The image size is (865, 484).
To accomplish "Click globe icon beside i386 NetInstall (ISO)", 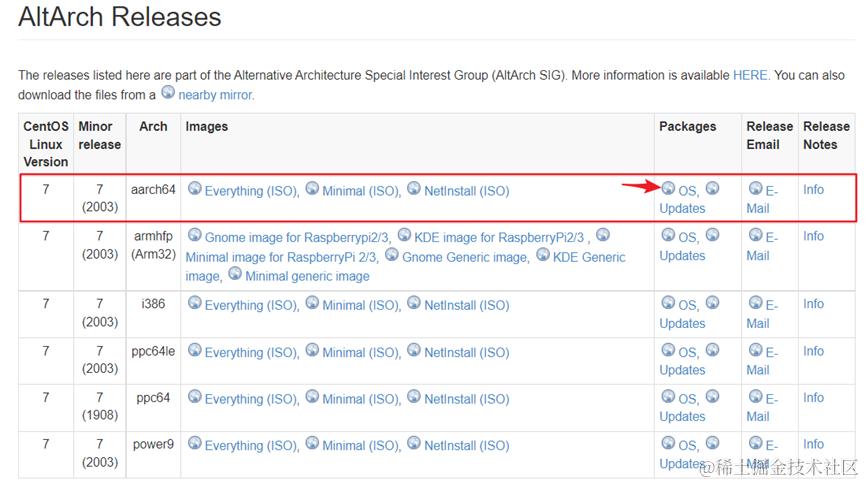I will point(414,302).
